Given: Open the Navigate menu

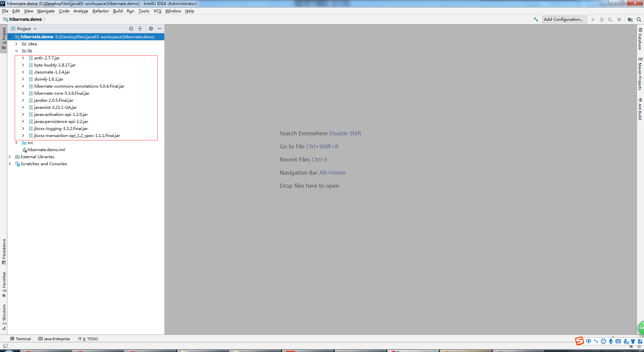Looking at the screenshot, I should tap(46, 11).
